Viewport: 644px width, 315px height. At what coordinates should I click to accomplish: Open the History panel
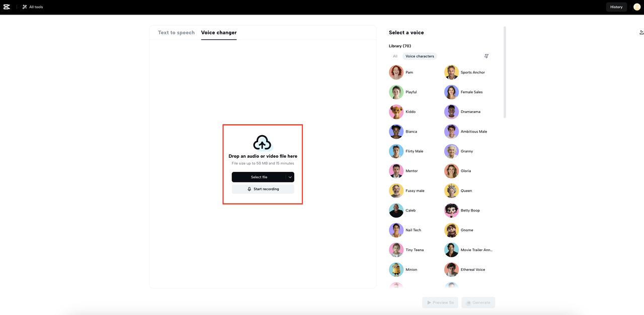(x=616, y=7)
